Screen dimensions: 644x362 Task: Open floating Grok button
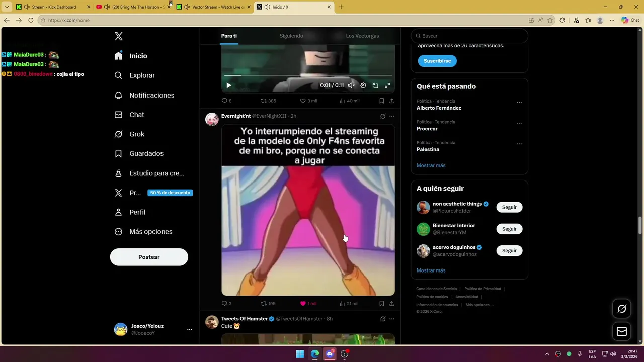point(622,309)
